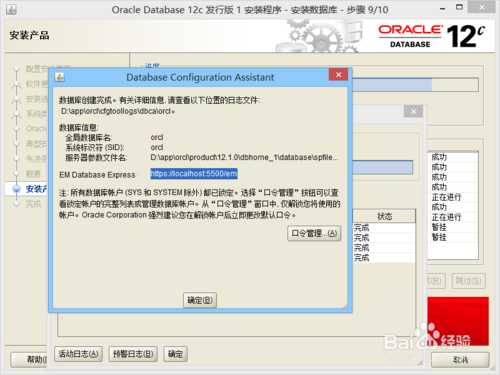Click the installation progress bar
The height and width of the screenshot is (375, 500).
point(415,85)
